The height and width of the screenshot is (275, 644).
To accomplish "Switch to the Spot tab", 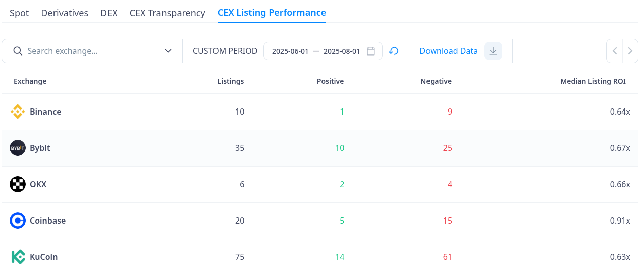I will point(19,13).
